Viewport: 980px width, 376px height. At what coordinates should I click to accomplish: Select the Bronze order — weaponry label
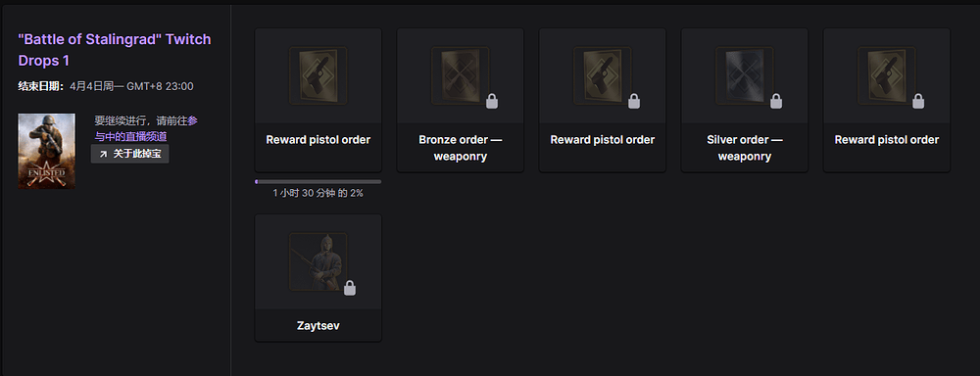[460, 148]
